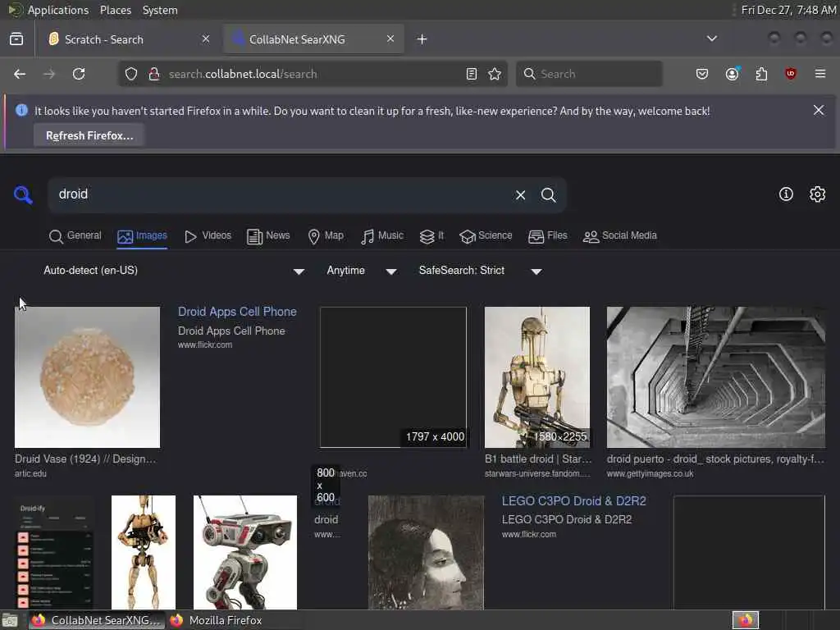Switch to the It category

pyautogui.click(x=431, y=235)
